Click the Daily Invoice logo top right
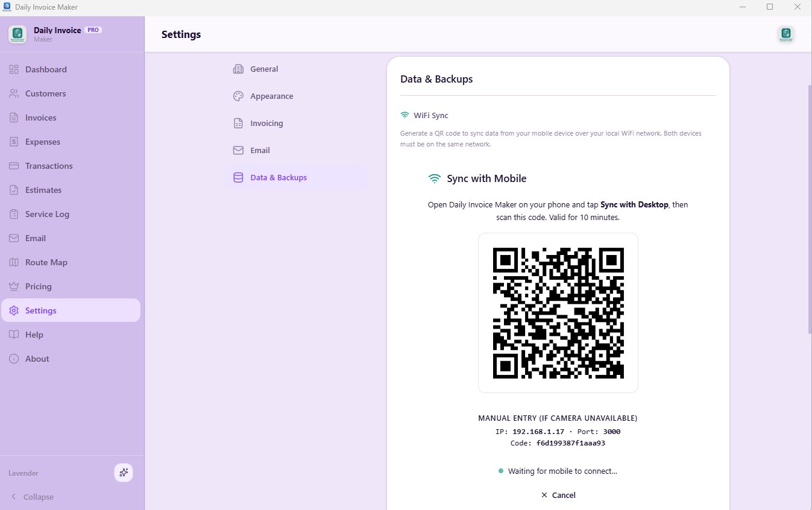 click(785, 34)
